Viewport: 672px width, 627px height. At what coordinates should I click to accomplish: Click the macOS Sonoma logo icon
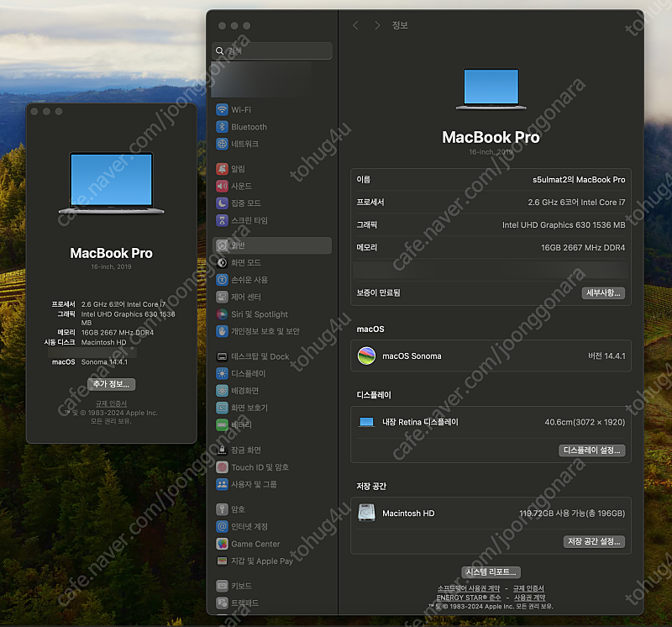[366, 356]
